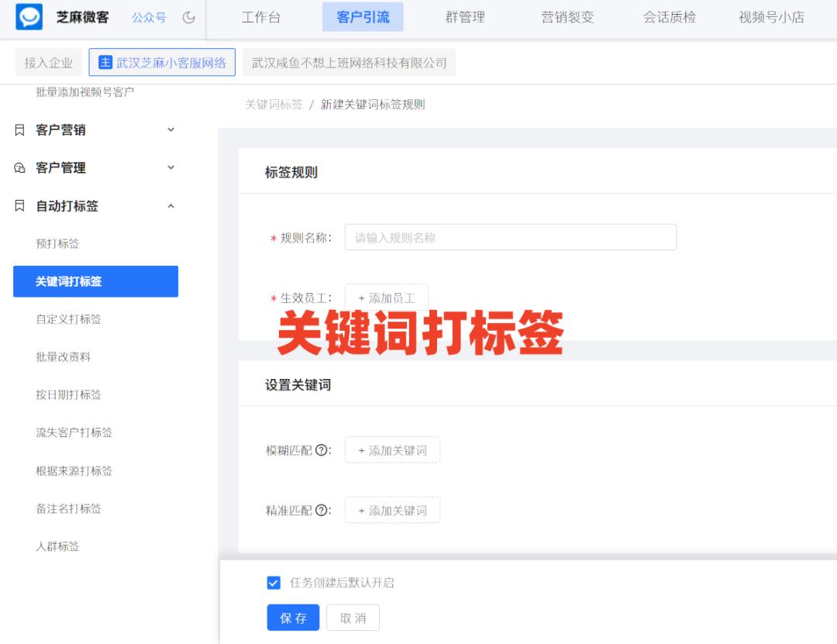Viewport: 837px width, 644px height.
Task: Click the bookmark icon next to 客户营销
Action: [x=20, y=129]
